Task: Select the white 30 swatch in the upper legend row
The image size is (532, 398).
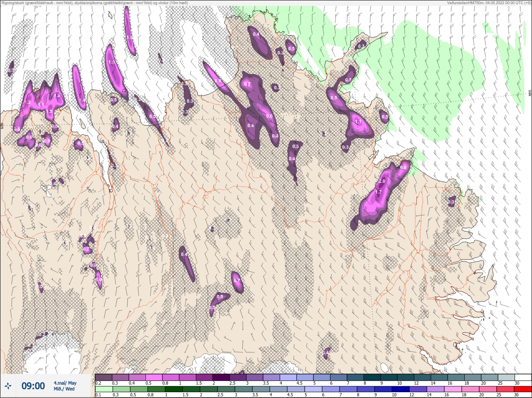Action: tap(523, 377)
